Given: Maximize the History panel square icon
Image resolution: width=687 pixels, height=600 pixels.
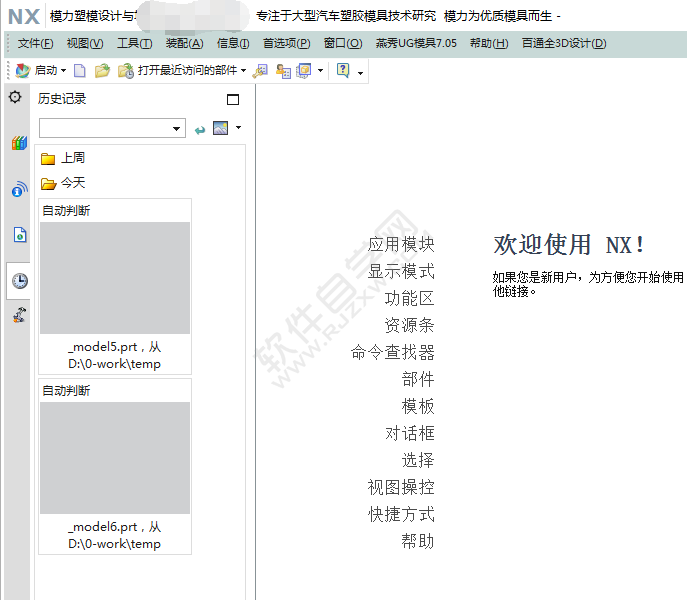Looking at the screenshot, I should click(x=233, y=100).
